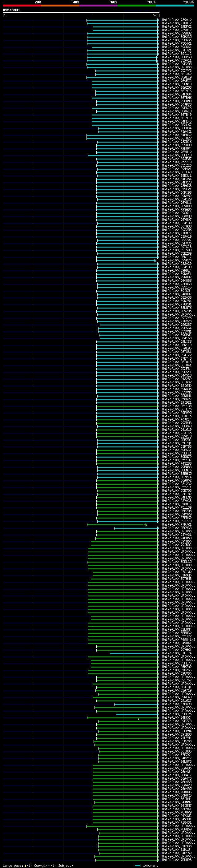Click the label UniRef100_A8DPG3
Viewport: 197px width, 868px height.
coord(177,57)
